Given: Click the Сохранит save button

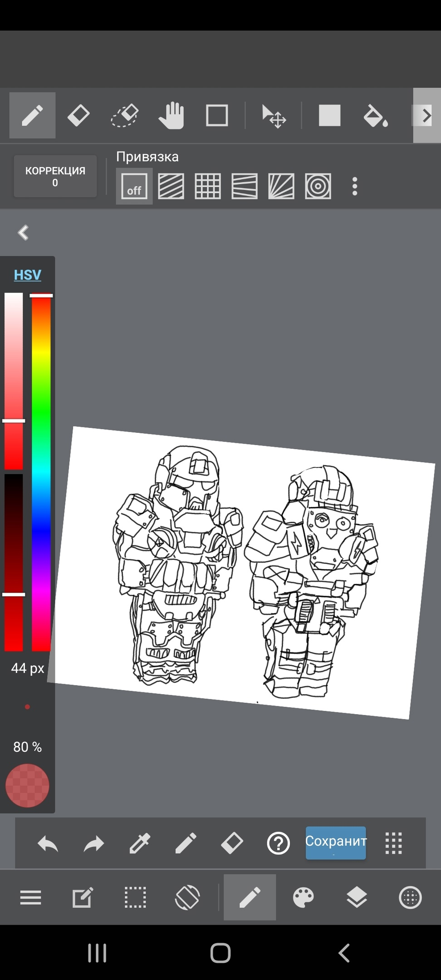Looking at the screenshot, I should click(x=336, y=843).
